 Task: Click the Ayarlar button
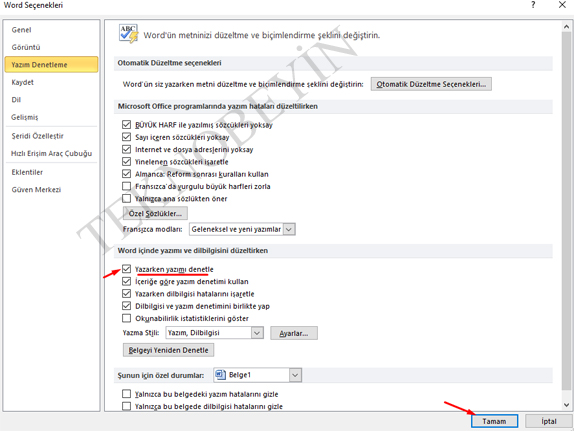click(x=294, y=333)
